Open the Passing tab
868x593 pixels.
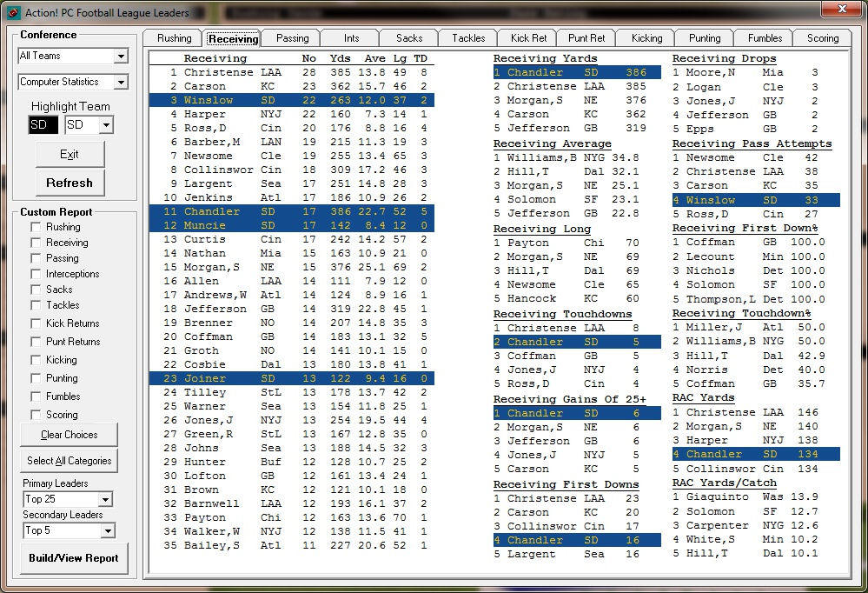point(292,38)
